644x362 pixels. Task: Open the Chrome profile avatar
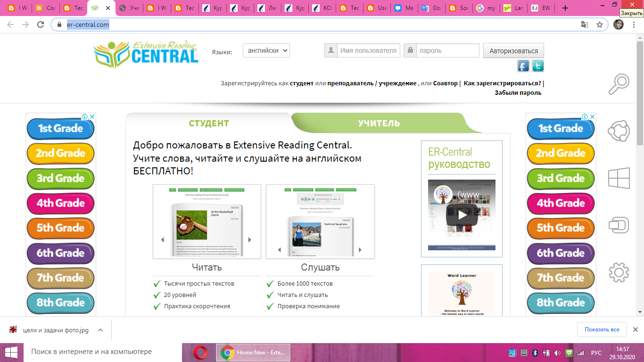(619, 25)
